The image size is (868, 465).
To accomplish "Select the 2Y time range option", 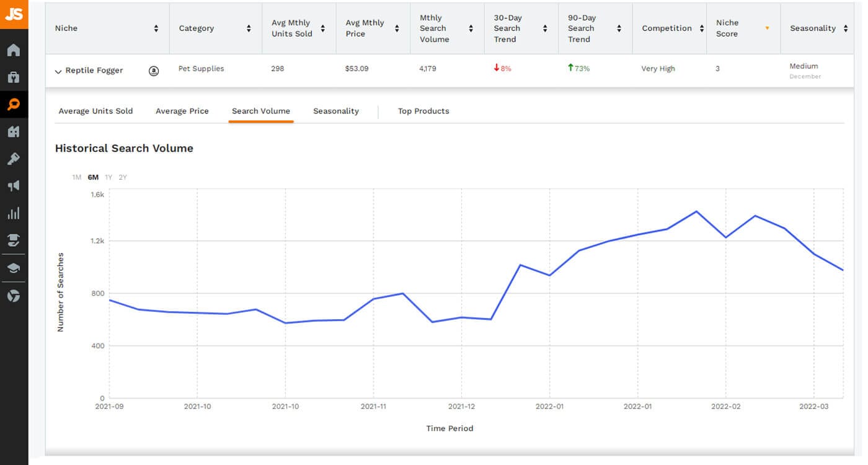I will tap(123, 177).
